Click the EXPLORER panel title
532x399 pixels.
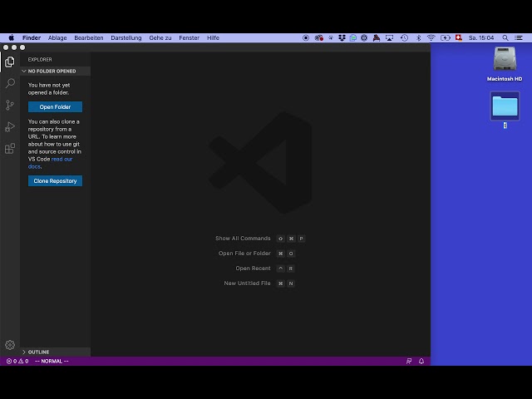40,59
